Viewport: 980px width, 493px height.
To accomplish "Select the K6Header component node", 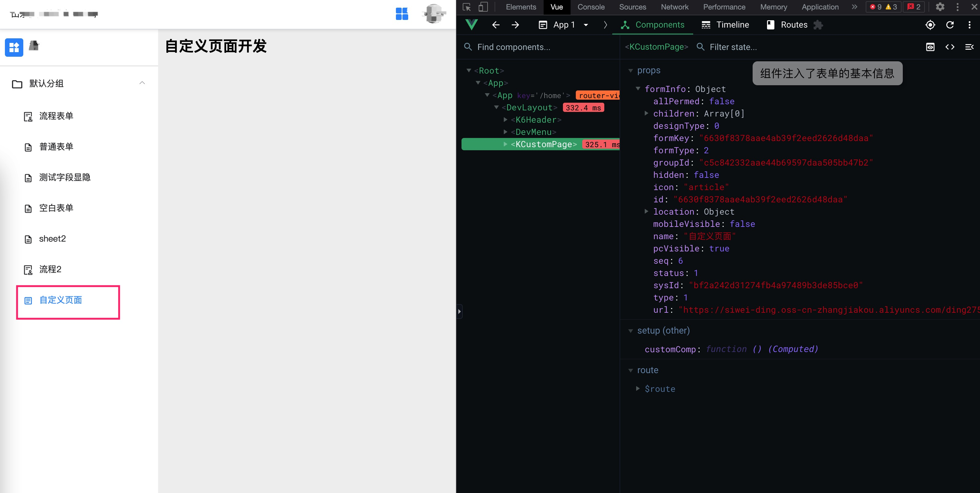I will [536, 120].
